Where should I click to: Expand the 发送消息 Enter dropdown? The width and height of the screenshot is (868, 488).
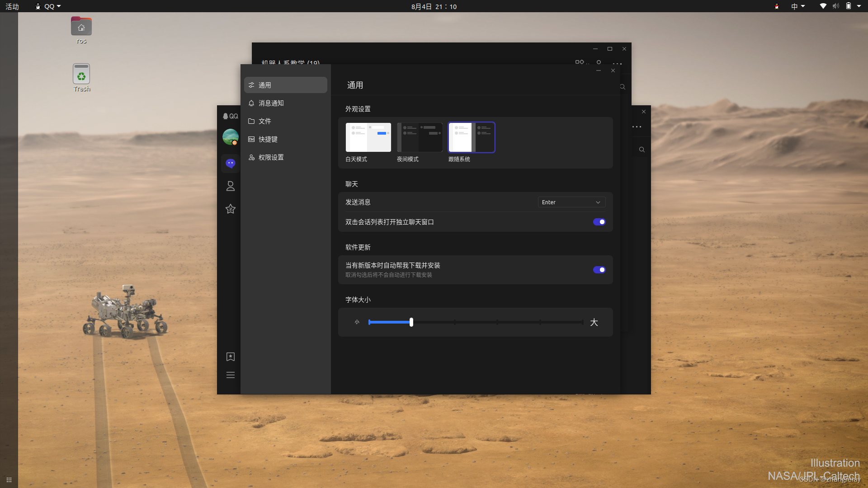tap(571, 202)
